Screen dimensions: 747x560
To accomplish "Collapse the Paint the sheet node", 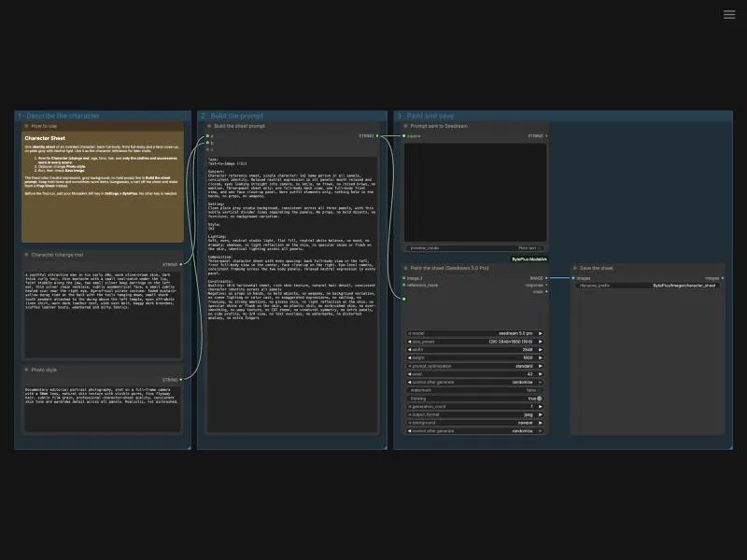I will (x=405, y=268).
